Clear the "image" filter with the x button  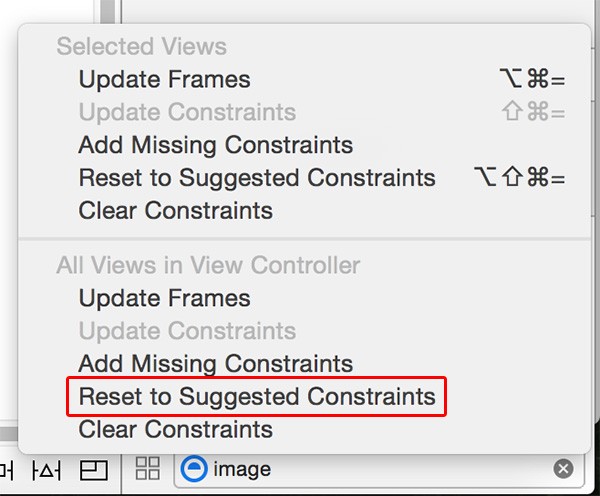563,469
